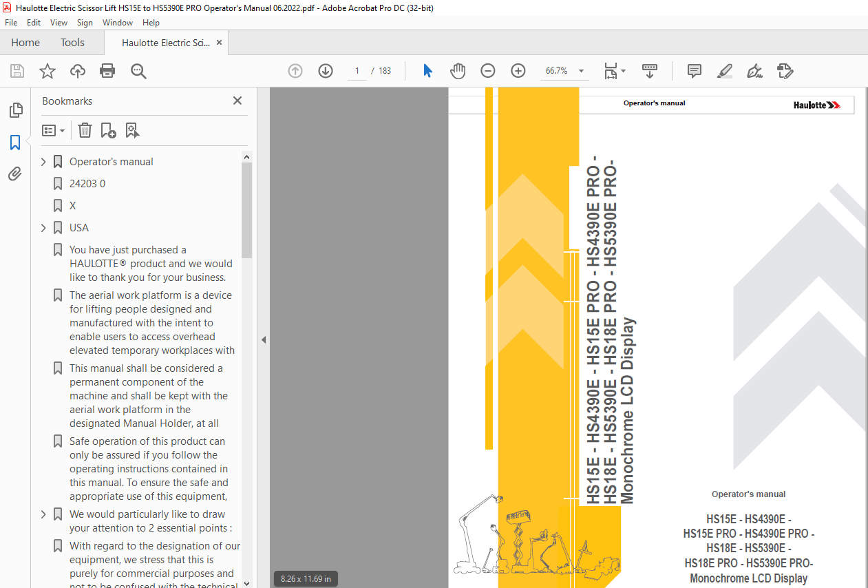Open the Find text magnifier tool
Screen dimensions: 868x588
138,71
